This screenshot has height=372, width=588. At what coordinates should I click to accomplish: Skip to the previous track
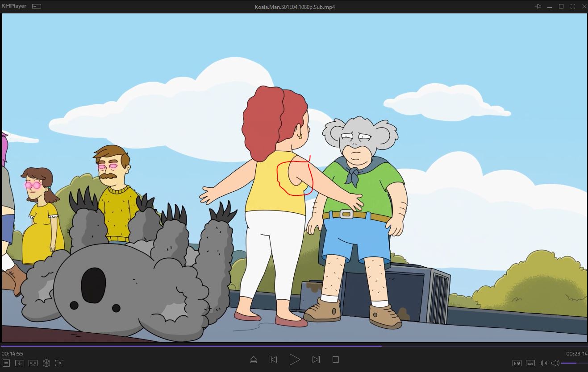[x=273, y=360]
